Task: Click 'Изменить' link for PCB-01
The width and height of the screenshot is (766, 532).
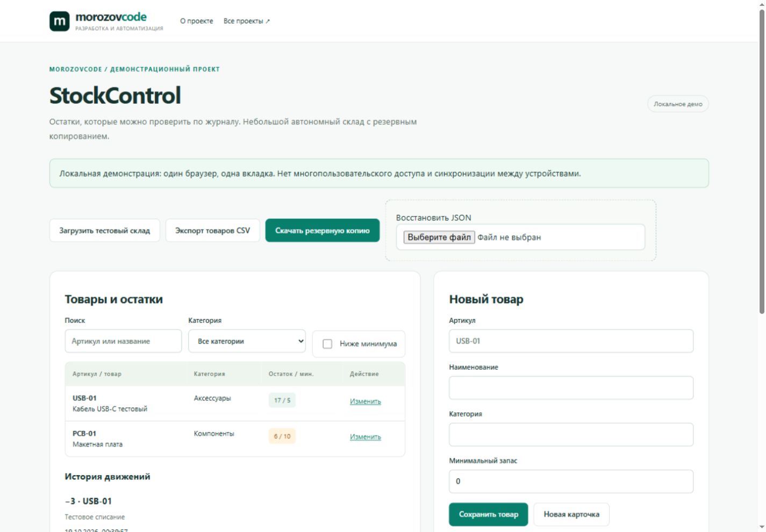Action: 366,437
